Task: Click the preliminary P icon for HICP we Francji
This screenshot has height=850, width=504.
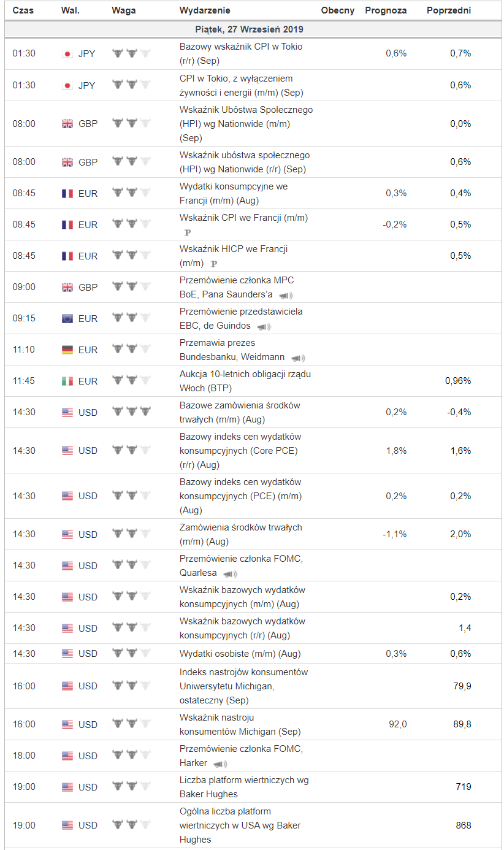Action: click(x=214, y=264)
